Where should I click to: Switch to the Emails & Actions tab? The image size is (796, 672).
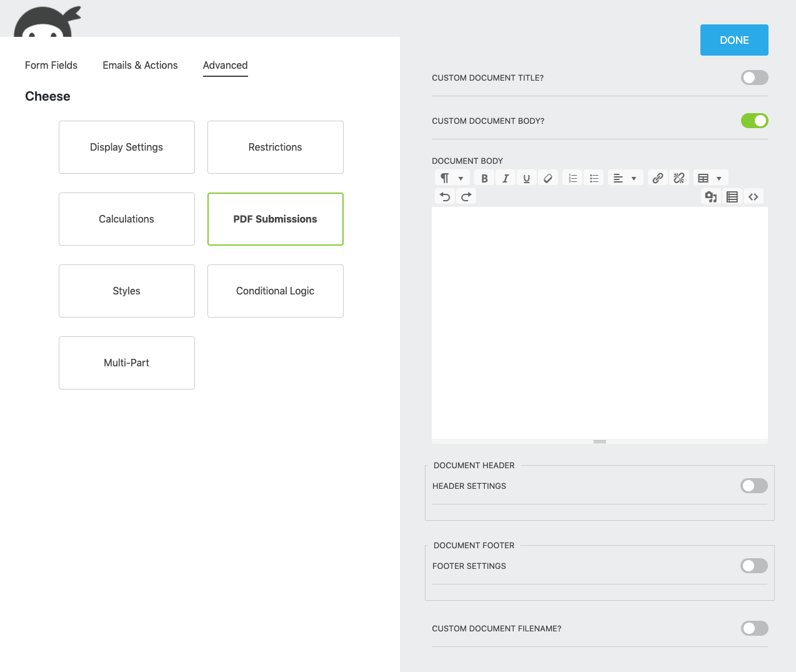point(140,65)
